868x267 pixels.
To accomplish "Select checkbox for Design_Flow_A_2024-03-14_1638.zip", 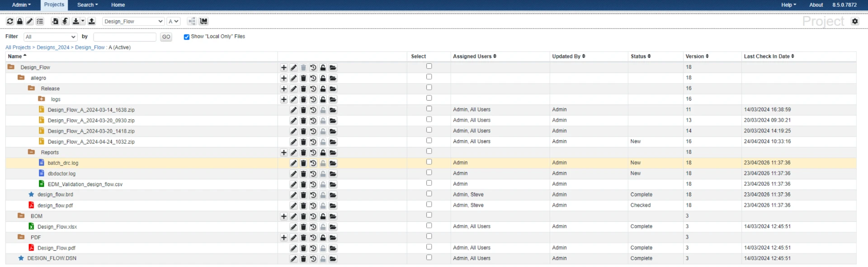I will (x=429, y=109).
